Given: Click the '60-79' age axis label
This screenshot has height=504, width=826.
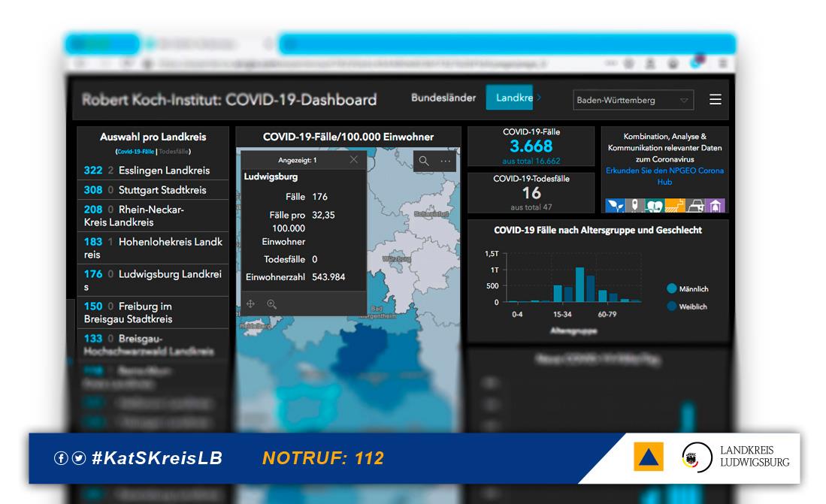Looking at the screenshot, I should point(607,315).
